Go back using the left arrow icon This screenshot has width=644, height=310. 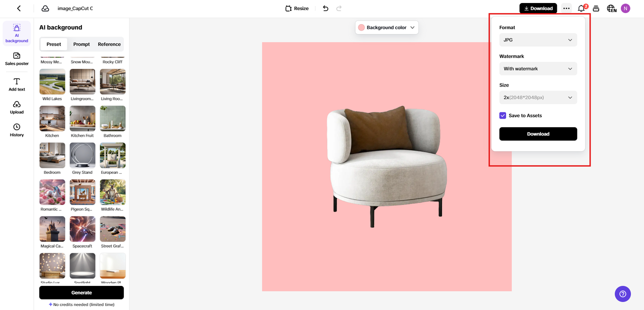pos(19,9)
